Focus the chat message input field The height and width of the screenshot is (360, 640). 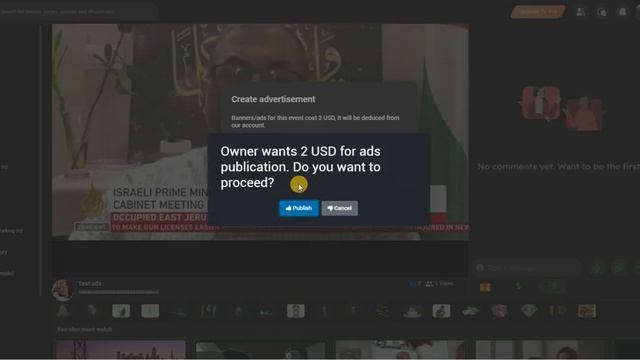click(x=527, y=268)
